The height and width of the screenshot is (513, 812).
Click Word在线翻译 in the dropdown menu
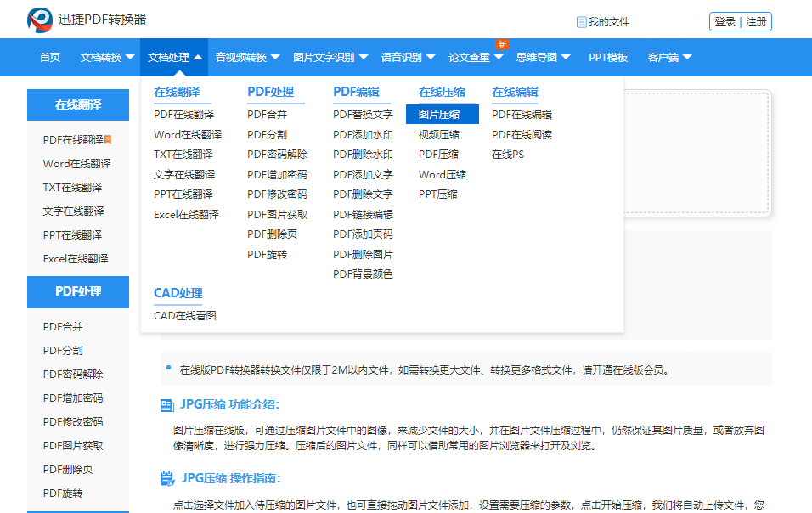click(x=188, y=134)
